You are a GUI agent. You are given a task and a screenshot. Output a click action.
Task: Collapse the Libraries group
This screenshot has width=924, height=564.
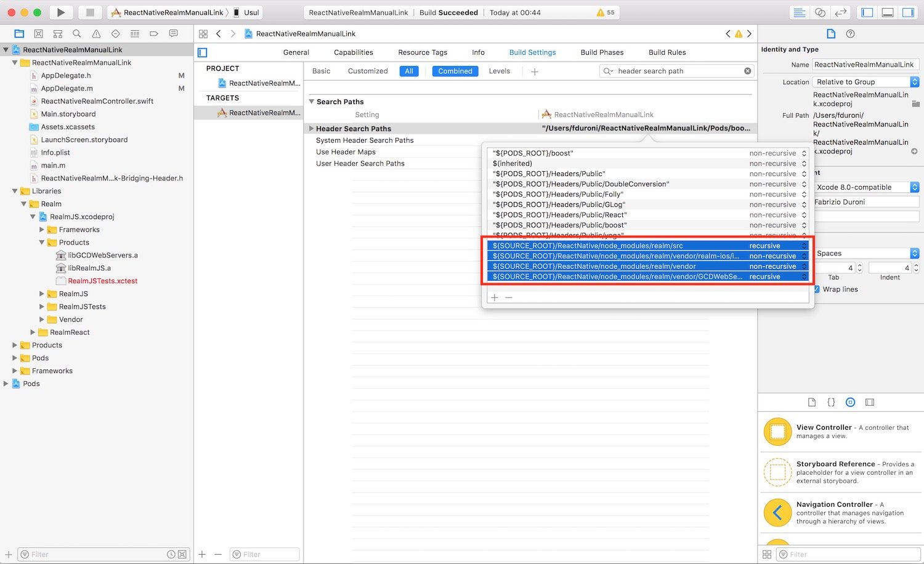(15, 191)
